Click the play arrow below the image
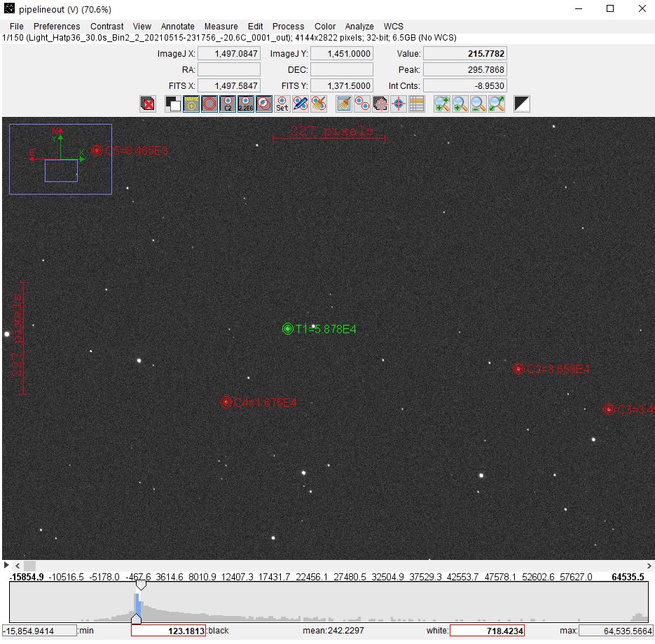655x644 pixels. 7,565
